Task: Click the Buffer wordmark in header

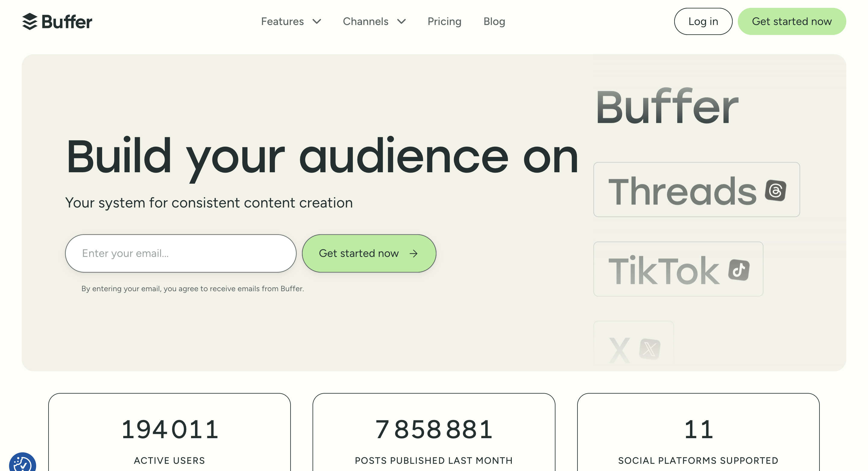Action: [67, 22]
